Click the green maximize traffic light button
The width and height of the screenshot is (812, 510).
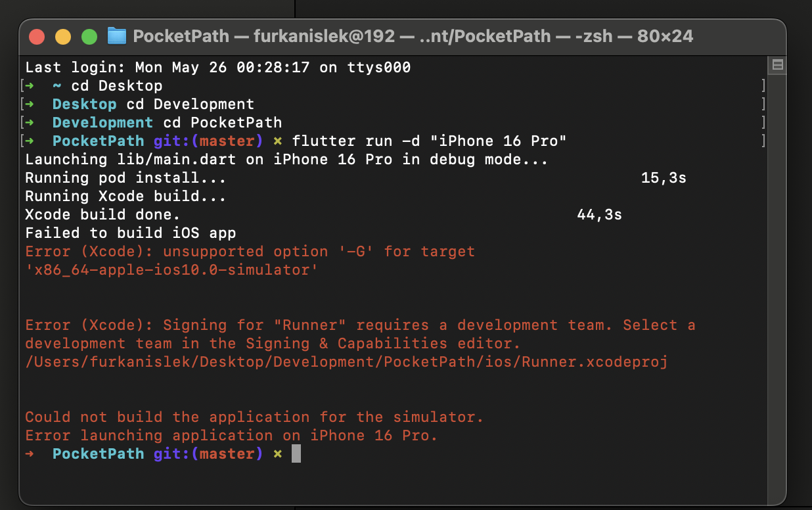pos(89,37)
